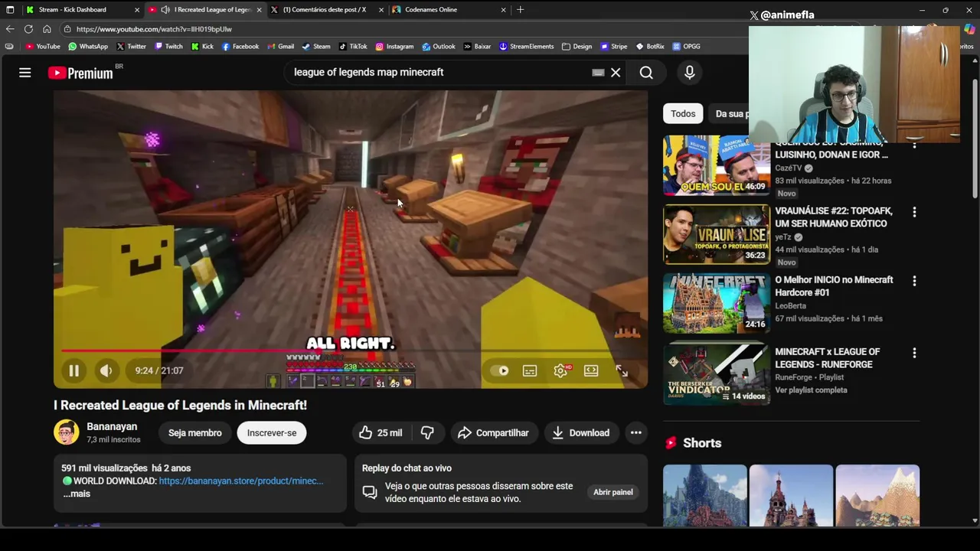The image size is (980, 551).
Task: Reload the page
Action: [28, 29]
